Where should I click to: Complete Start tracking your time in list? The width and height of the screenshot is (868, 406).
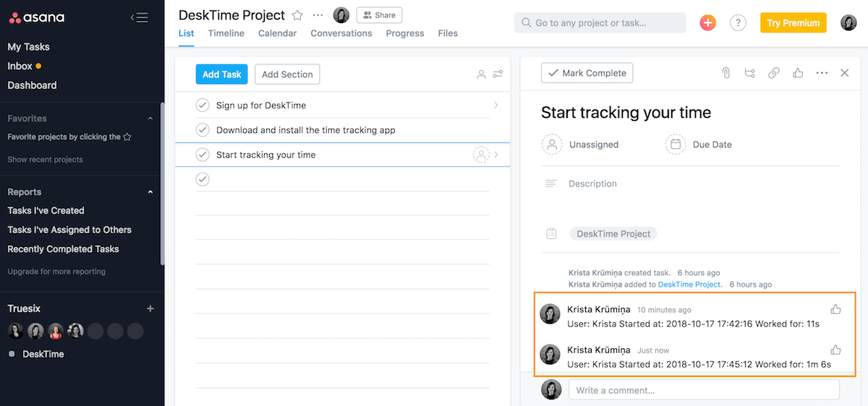pyautogui.click(x=203, y=155)
